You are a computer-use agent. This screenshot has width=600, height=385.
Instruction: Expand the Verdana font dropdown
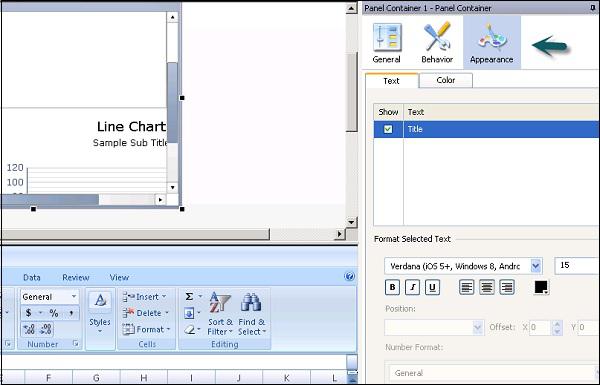[x=536, y=266]
